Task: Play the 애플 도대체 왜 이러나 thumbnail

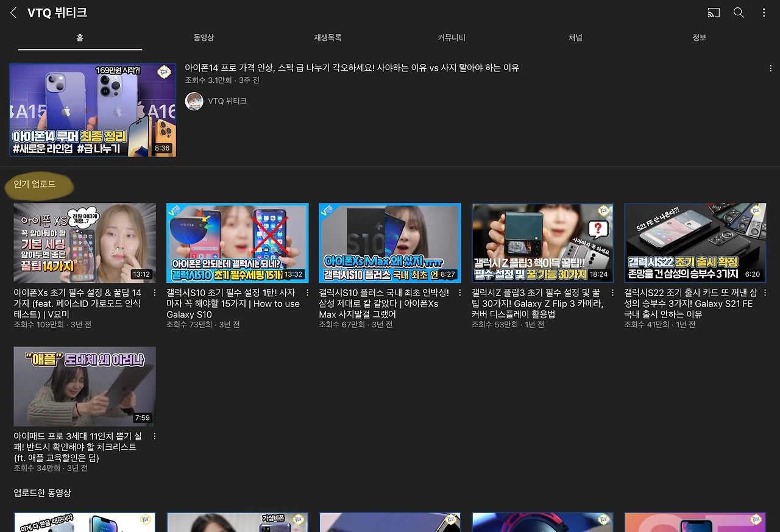Action: [85, 387]
